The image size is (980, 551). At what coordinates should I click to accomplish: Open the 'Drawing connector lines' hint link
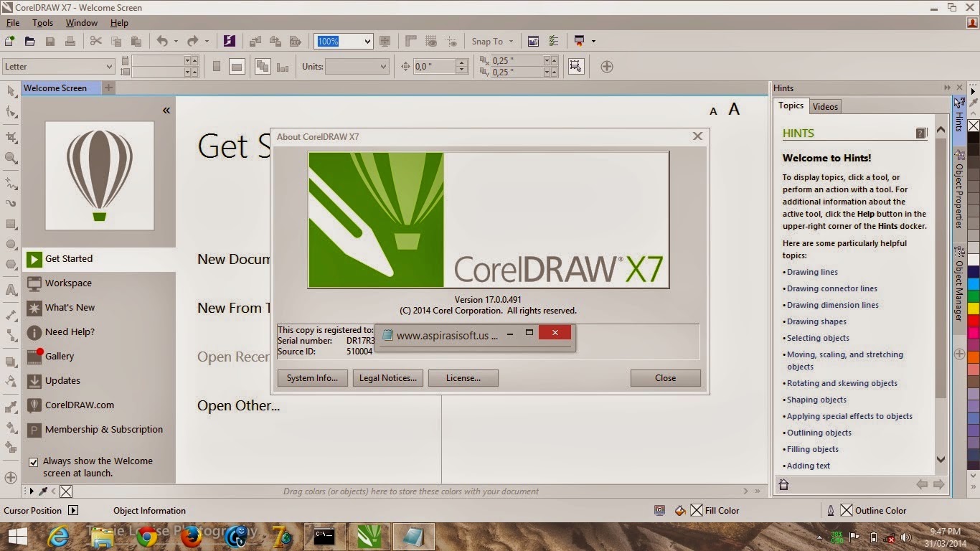(x=832, y=288)
